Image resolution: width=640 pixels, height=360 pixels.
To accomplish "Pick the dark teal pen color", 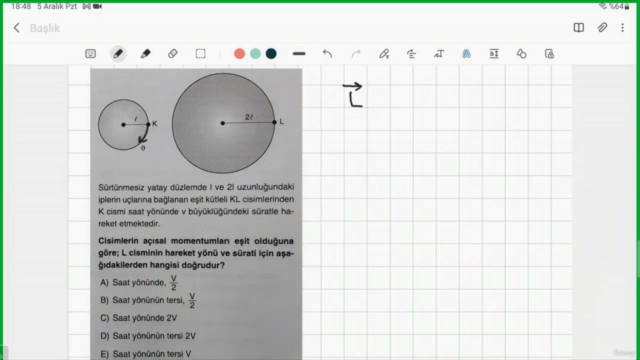I will (271, 53).
